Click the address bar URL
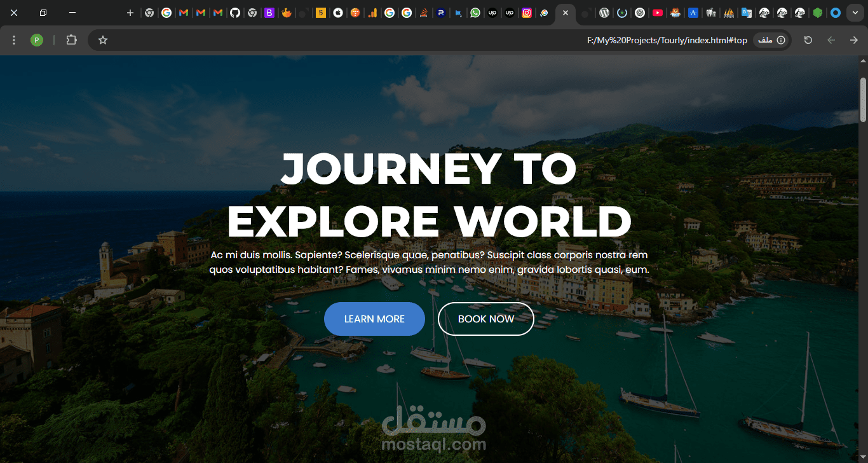Screen dimensions: 868x463 click(667, 40)
